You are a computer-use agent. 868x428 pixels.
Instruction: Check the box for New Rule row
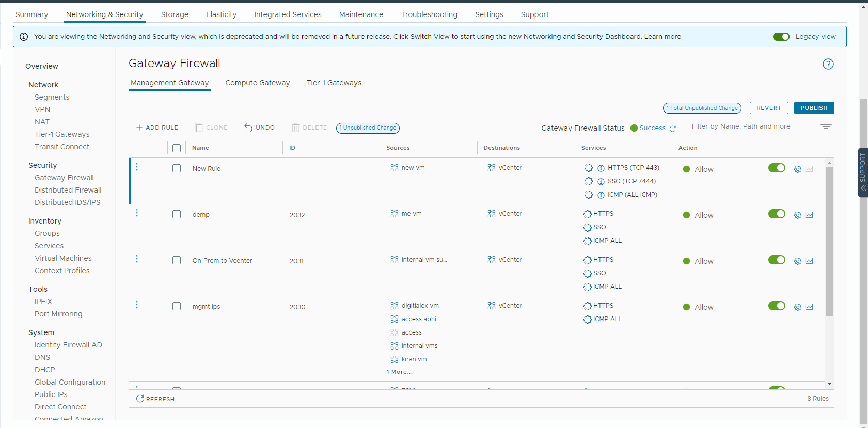tap(177, 169)
